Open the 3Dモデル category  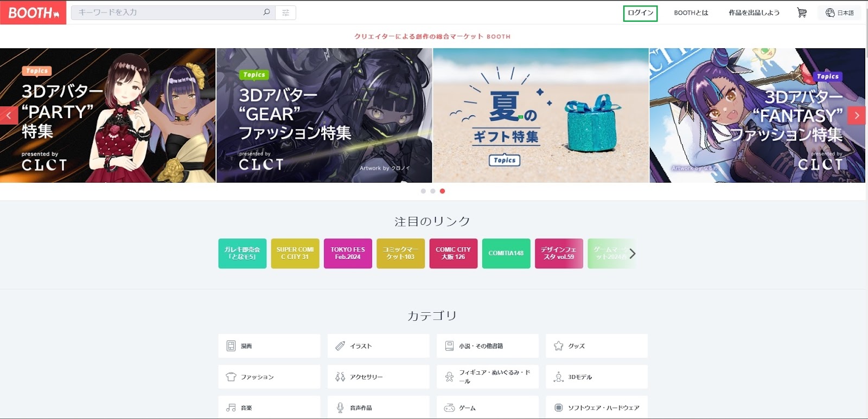click(x=597, y=377)
